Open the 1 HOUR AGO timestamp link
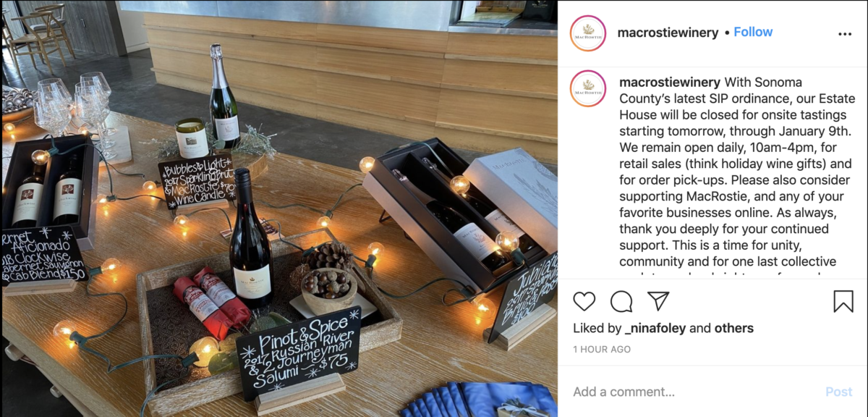Viewport: 868px width, 417px height. (602, 349)
